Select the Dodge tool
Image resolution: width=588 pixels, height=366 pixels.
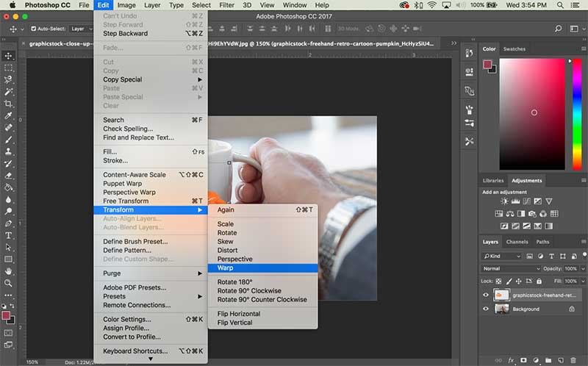click(8, 211)
